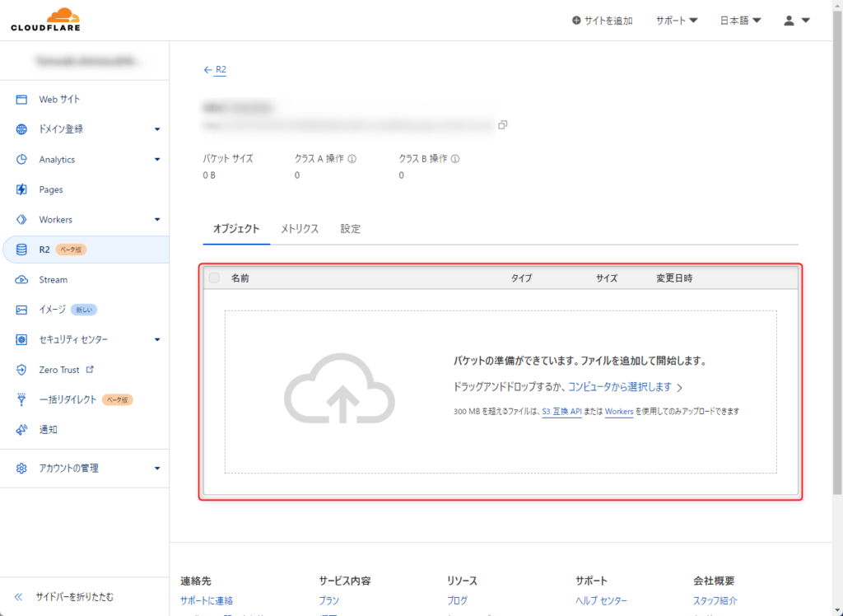Click the タイプ column header
843x616 pixels.
pos(521,278)
